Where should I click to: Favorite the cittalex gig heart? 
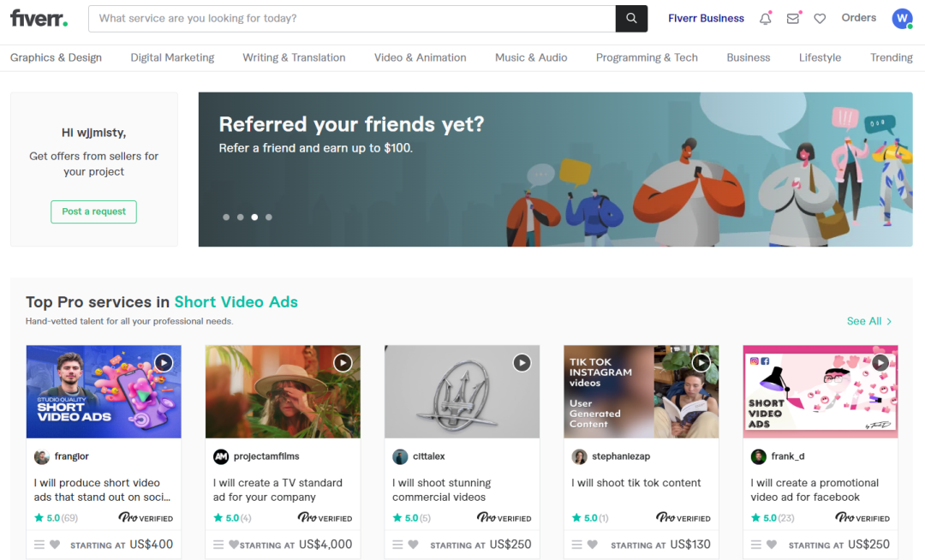click(x=413, y=545)
